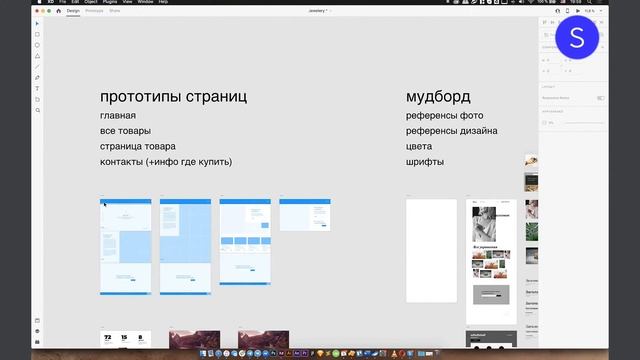Open the Object menu
Screen dimensions: 640x360
pyautogui.click(x=91, y=2)
